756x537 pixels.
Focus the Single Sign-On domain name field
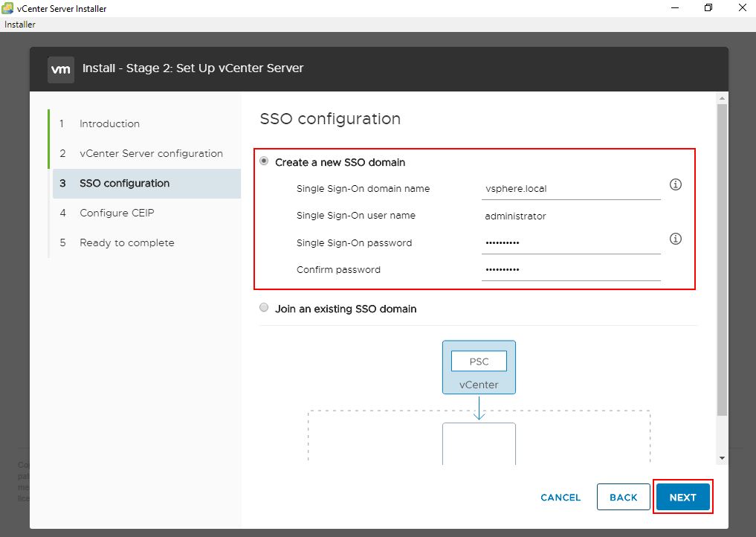[571, 189]
